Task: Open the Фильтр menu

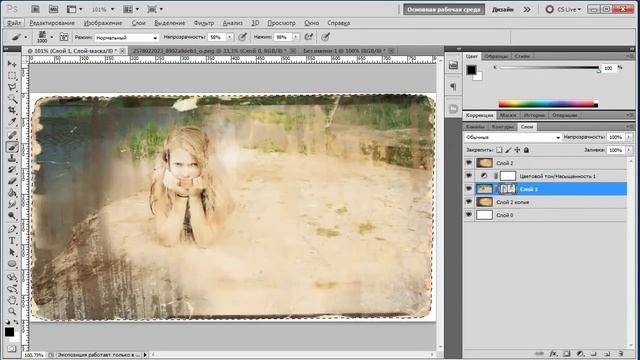Action: point(204,23)
